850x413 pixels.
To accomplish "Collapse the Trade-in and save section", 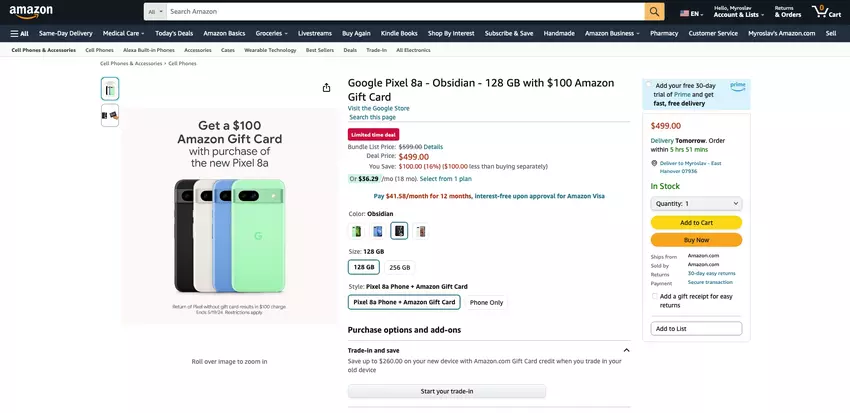I will click(x=626, y=350).
